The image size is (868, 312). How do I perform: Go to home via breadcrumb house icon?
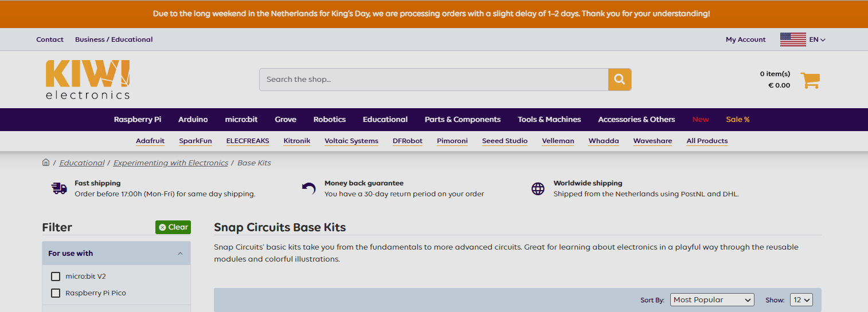[46, 163]
